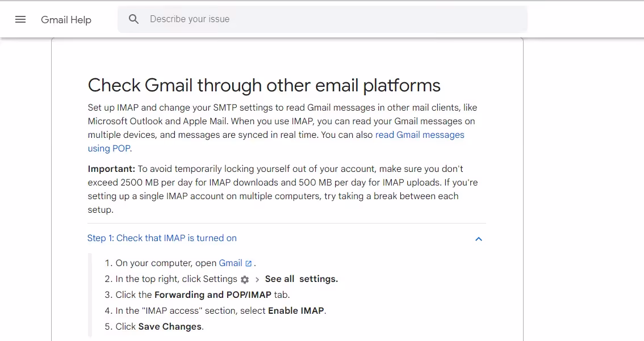This screenshot has width=644, height=341.
Task: Click the search magnifier icon
Action: [x=133, y=19]
